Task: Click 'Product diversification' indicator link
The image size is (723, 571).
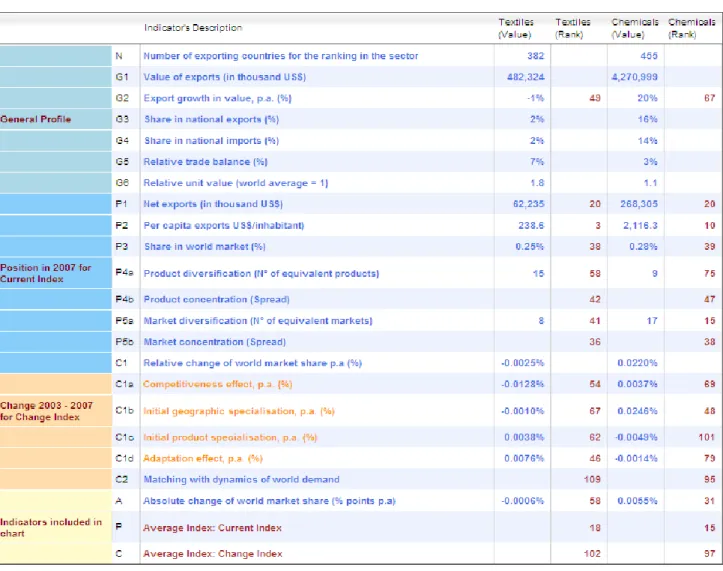Action: (261, 274)
